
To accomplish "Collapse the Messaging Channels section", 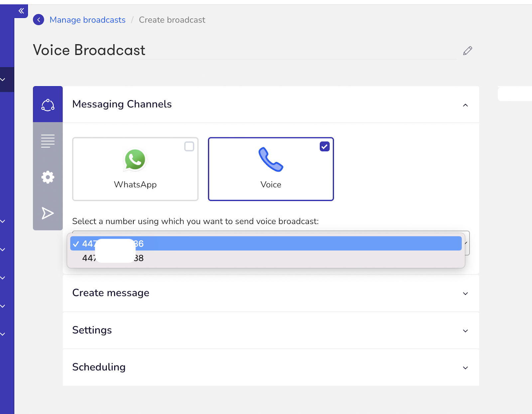I will 465,105.
